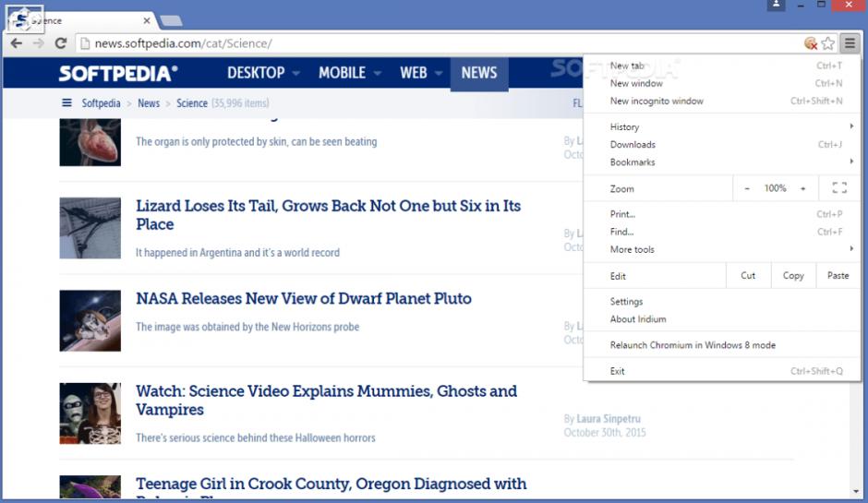Click the Softpedia logo
This screenshot has width=868, height=503.
tap(118, 73)
